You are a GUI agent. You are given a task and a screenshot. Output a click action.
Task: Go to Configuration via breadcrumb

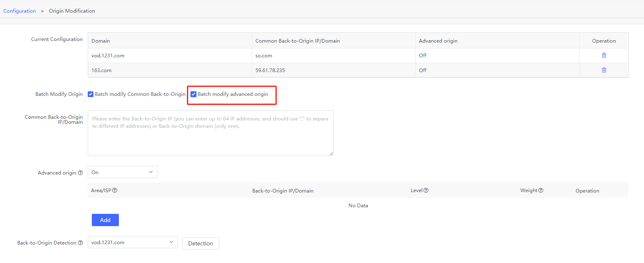pos(20,11)
